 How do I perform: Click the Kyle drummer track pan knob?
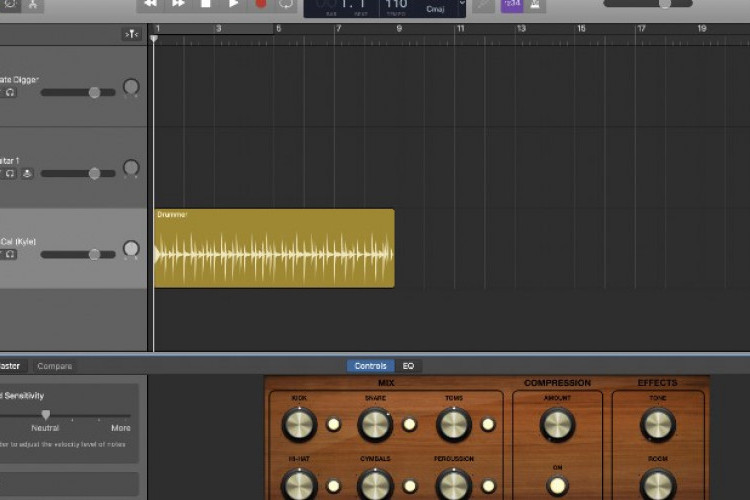coord(131,248)
